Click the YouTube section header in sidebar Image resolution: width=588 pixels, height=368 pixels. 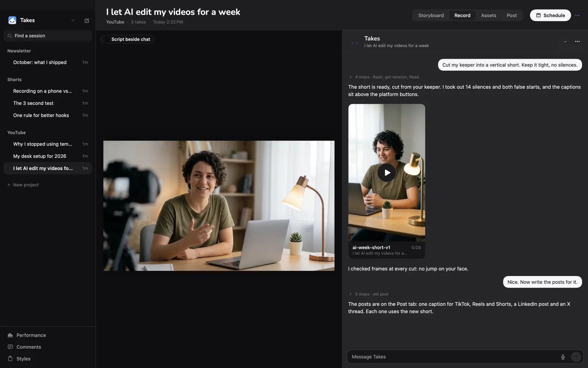[17, 132]
